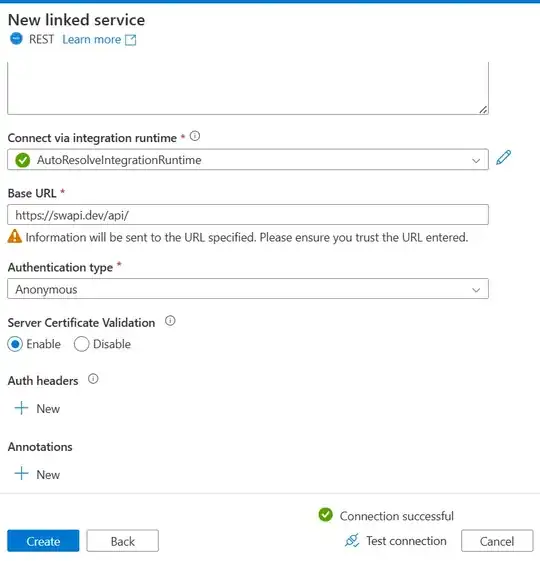
Task: Click the Back button
Action: tap(122, 541)
